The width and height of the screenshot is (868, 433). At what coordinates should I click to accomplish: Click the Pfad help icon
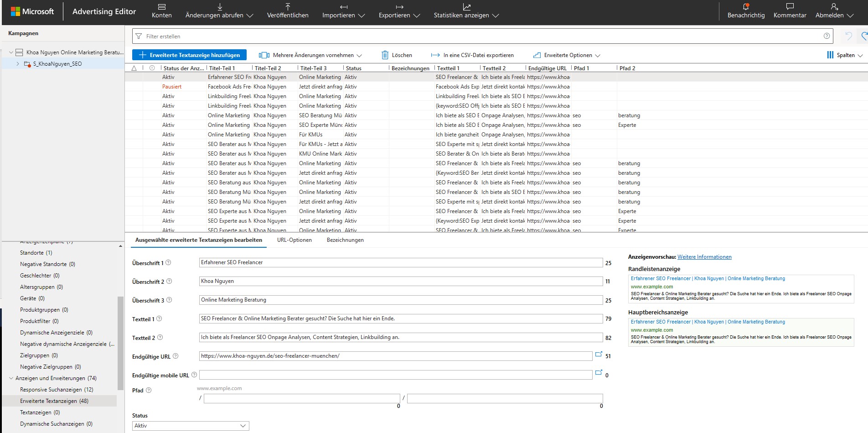pos(148,390)
